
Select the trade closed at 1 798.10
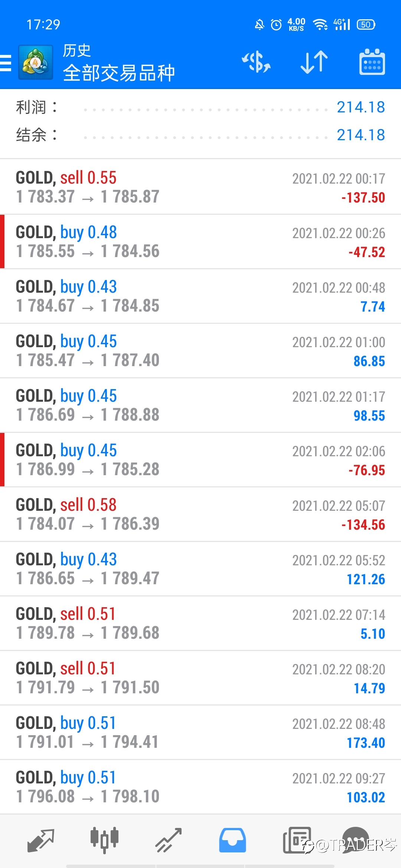click(x=200, y=787)
